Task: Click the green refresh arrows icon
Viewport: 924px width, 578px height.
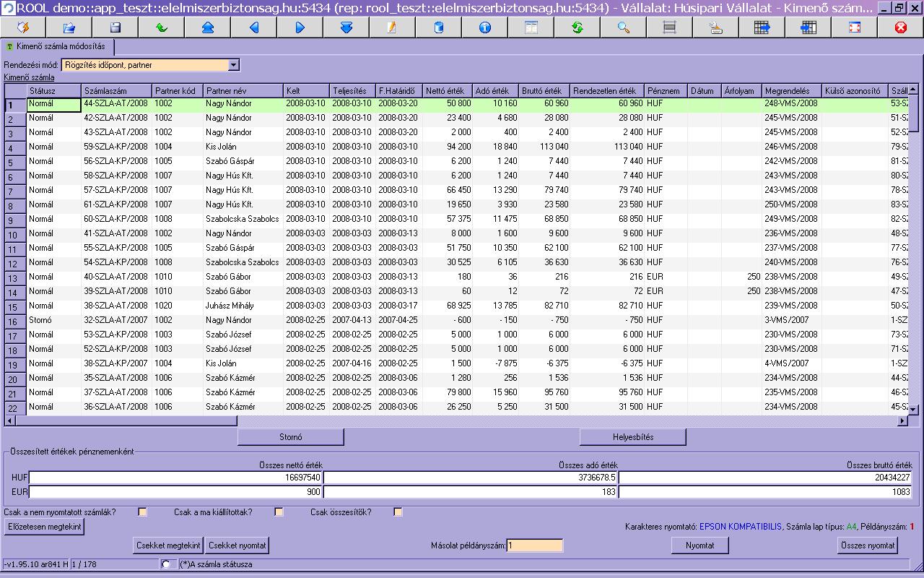Action: (577, 27)
